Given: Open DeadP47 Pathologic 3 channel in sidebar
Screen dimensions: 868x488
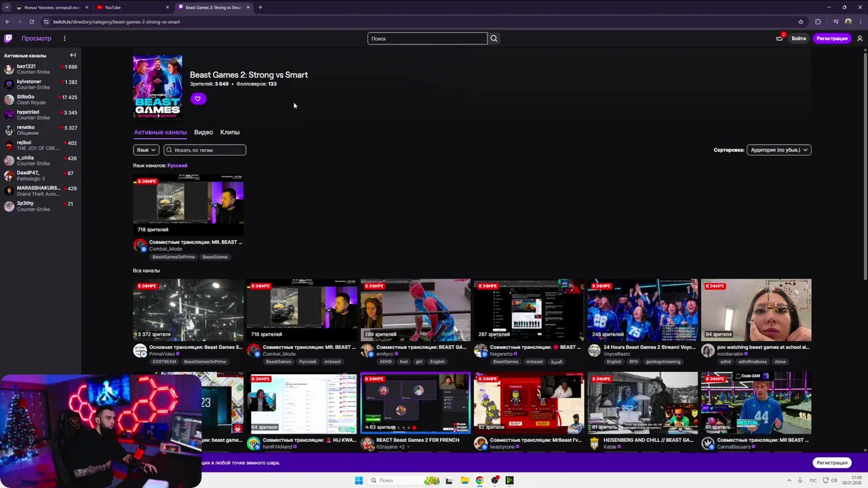Looking at the screenshot, I should [41, 176].
